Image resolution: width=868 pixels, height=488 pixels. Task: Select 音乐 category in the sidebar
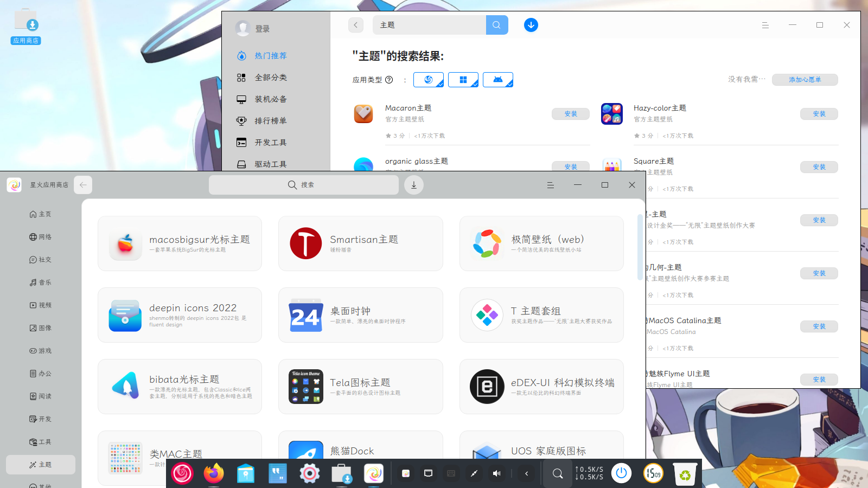point(41,282)
